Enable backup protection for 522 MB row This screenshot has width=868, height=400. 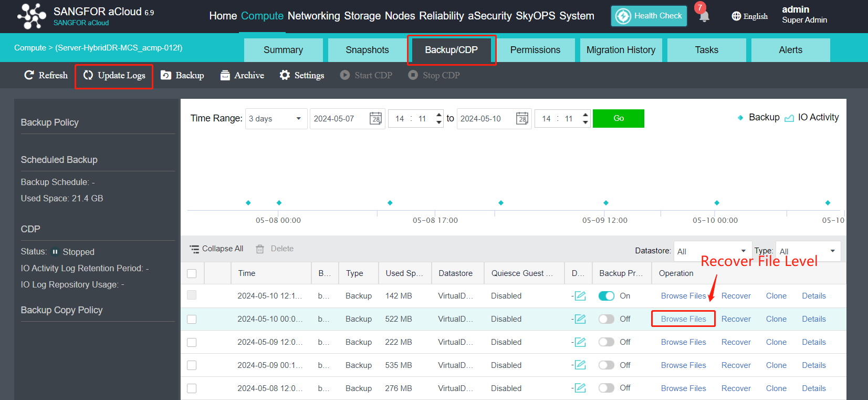[606, 319]
